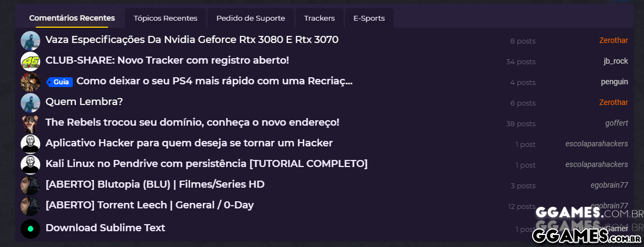Visit the jb_rock user profile link

[616, 61]
